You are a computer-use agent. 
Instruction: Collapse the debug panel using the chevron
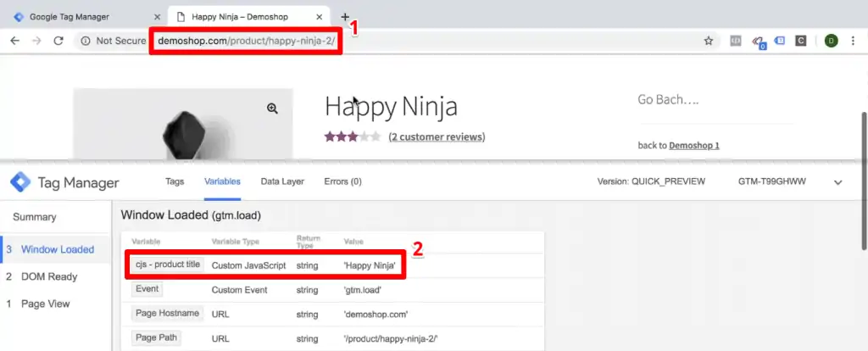(x=838, y=182)
